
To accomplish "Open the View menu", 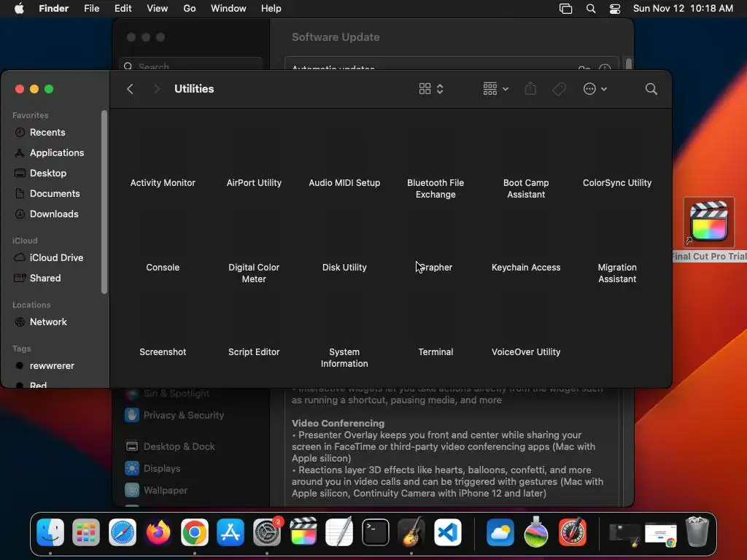I will point(158,9).
